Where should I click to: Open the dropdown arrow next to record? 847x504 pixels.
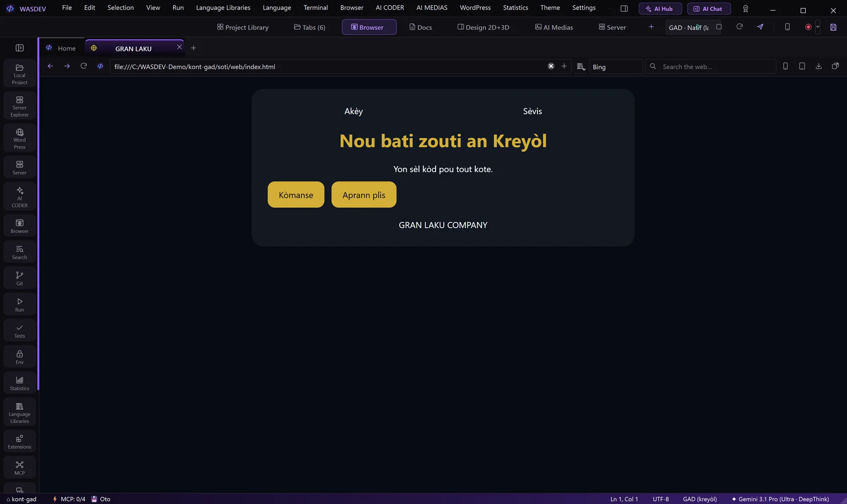coord(818,27)
